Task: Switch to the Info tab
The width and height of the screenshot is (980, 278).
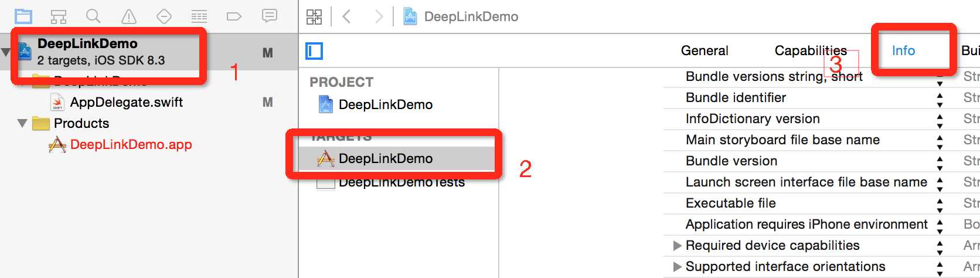Action: point(903,51)
